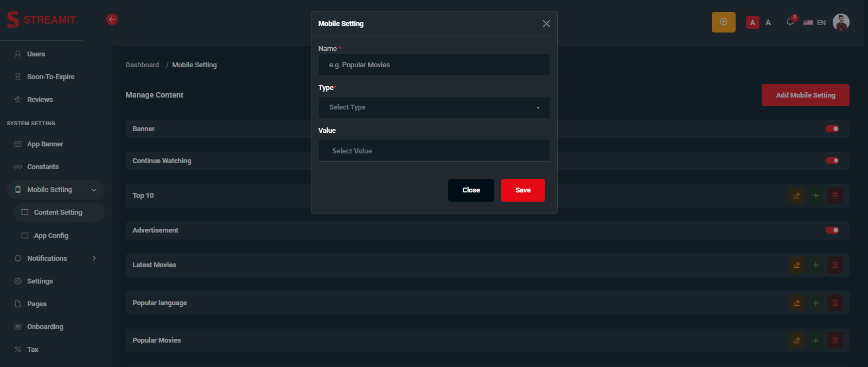Click the Name input field

click(433, 65)
